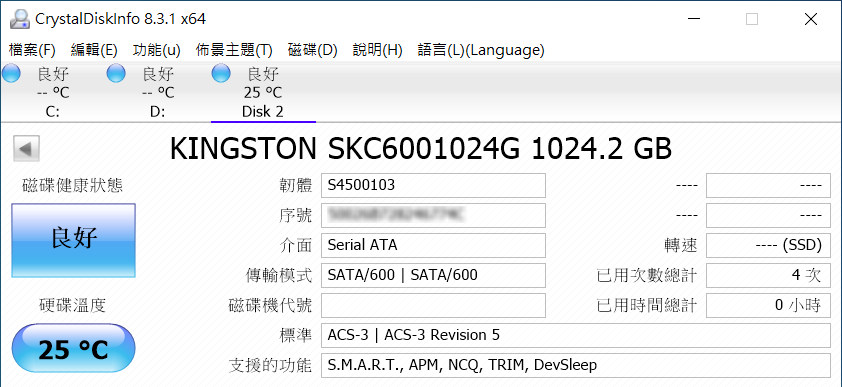Click the interface field Serial ATA
This screenshot has width=842, height=387.
click(433, 245)
